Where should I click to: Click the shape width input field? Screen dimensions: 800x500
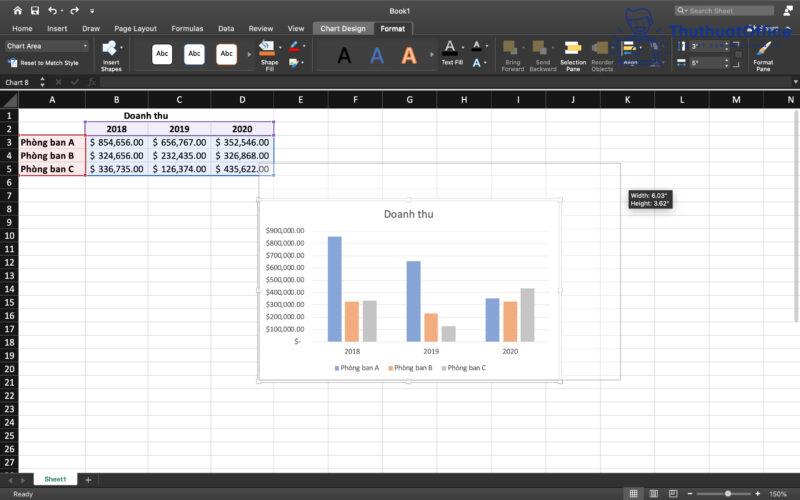click(707, 63)
